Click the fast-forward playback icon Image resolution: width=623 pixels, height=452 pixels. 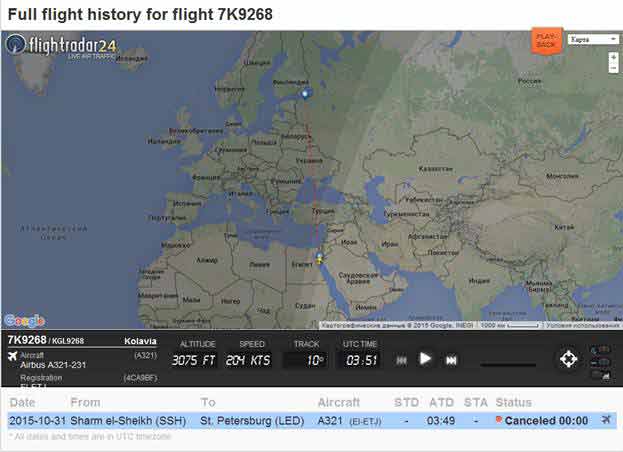click(451, 359)
